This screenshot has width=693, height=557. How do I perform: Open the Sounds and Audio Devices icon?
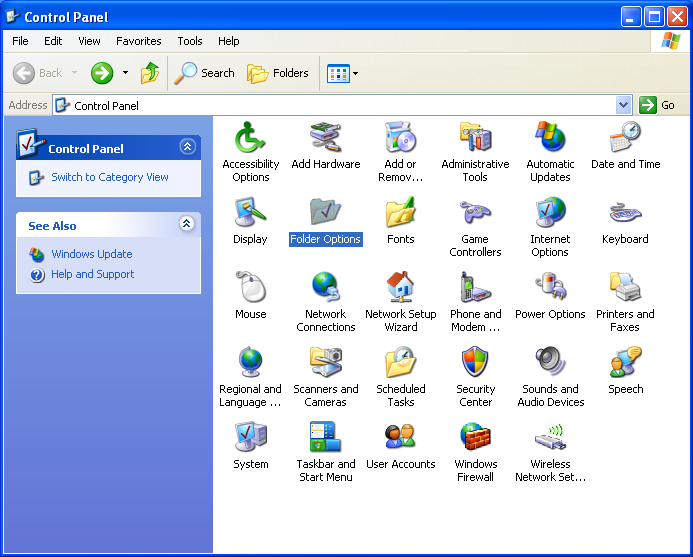point(550,362)
